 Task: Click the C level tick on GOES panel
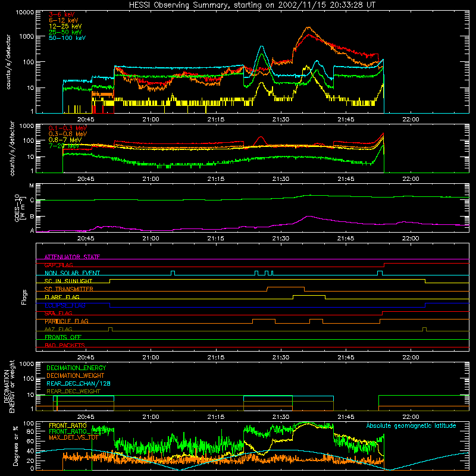click(x=32, y=201)
